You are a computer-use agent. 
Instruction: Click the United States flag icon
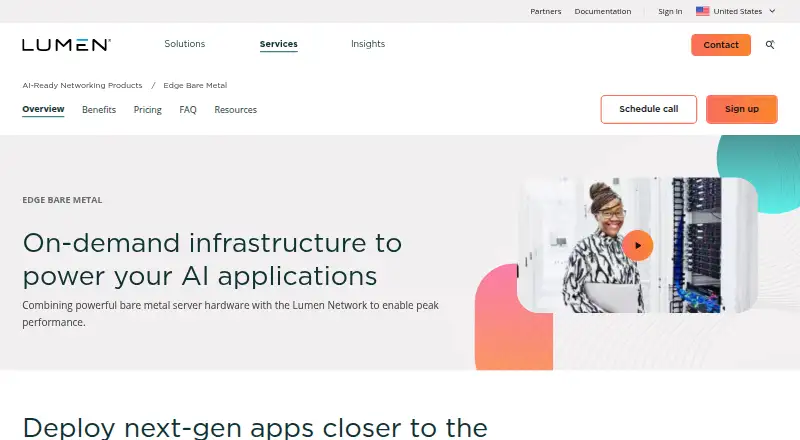coord(703,11)
